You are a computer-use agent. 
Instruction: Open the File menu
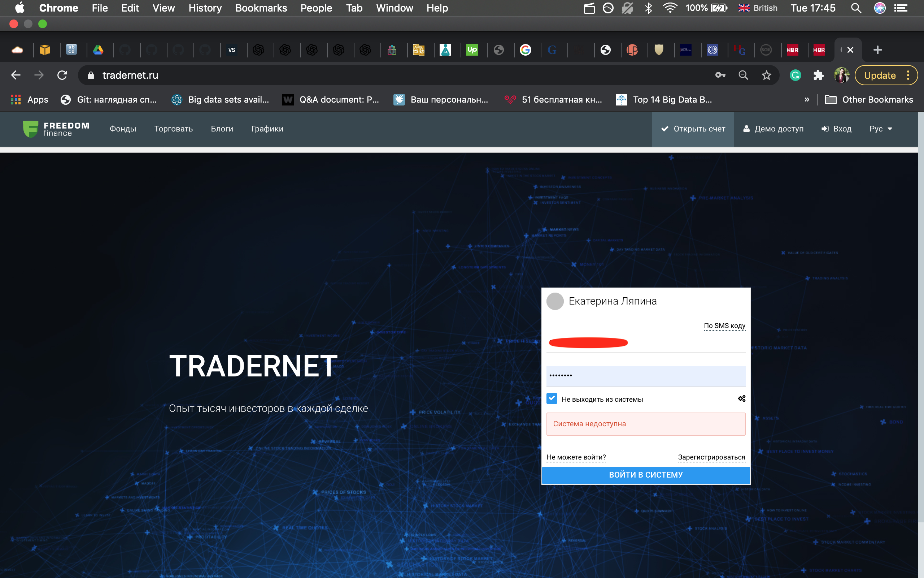100,8
